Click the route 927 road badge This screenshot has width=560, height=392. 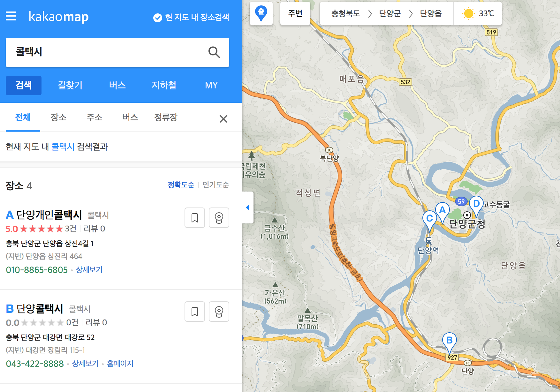(452, 358)
